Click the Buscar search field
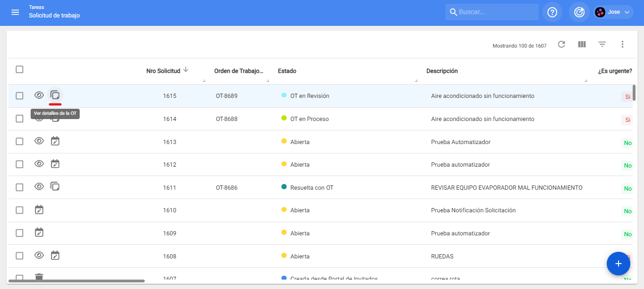The width and height of the screenshot is (644, 289). click(x=495, y=12)
